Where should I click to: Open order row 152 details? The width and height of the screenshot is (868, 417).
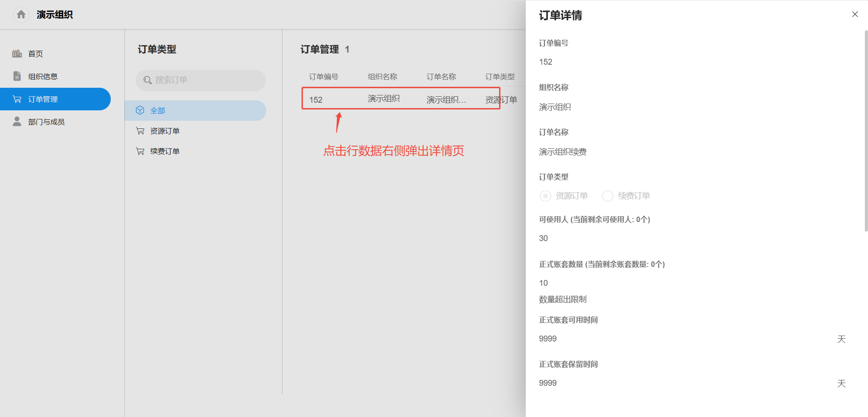[400, 99]
